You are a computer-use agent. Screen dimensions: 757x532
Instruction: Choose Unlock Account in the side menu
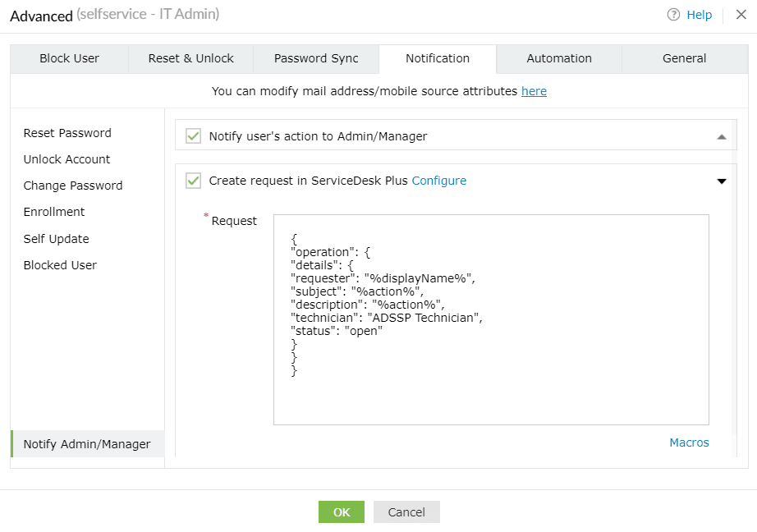click(x=67, y=159)
